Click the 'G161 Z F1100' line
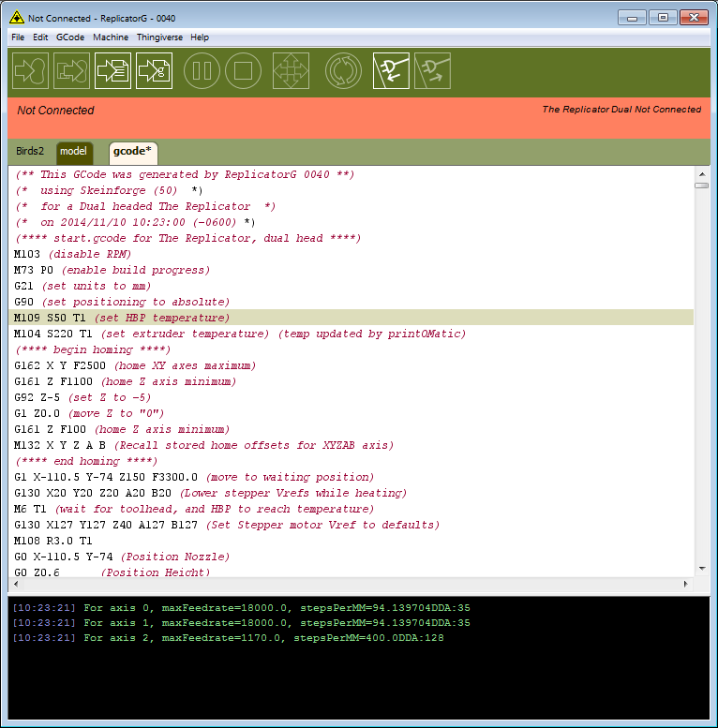 [x=125, y=381]
